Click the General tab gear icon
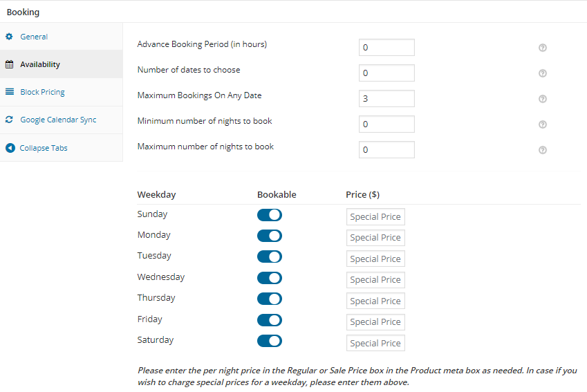 (x=10, y=37)
